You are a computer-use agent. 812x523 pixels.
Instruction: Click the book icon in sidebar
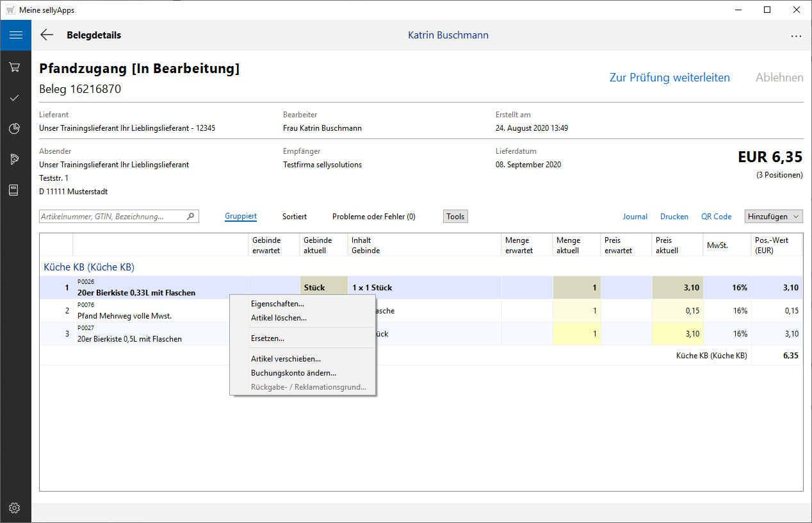pos(15,190)
